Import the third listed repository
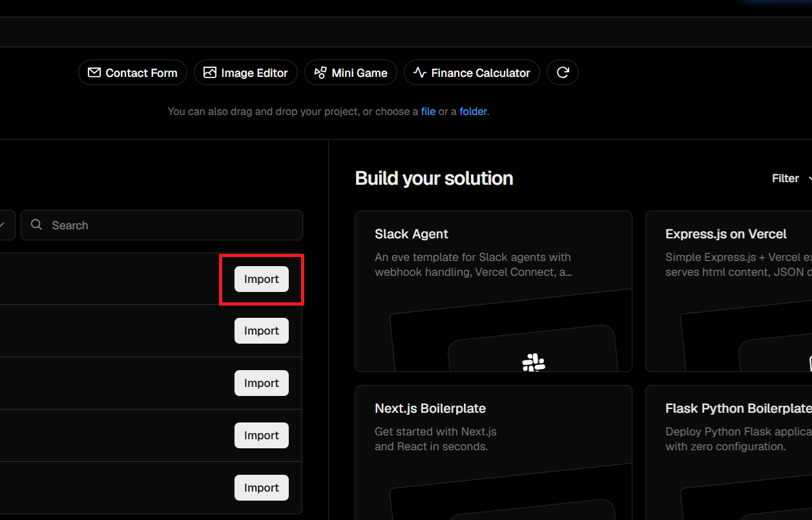 (262, 383)
